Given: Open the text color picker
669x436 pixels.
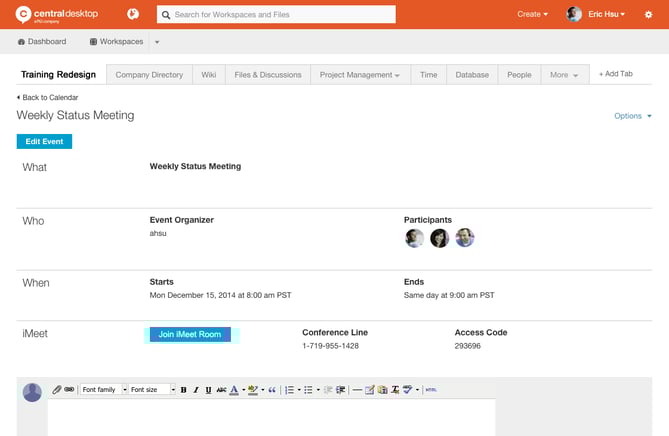Looking at the screenshot, I should 236,389.
